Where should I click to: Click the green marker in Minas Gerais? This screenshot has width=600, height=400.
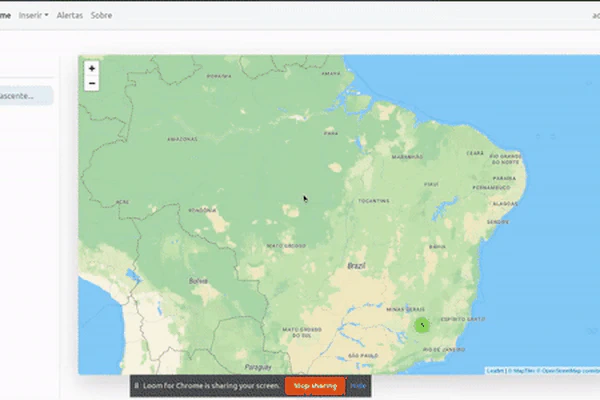click(422, 325)
